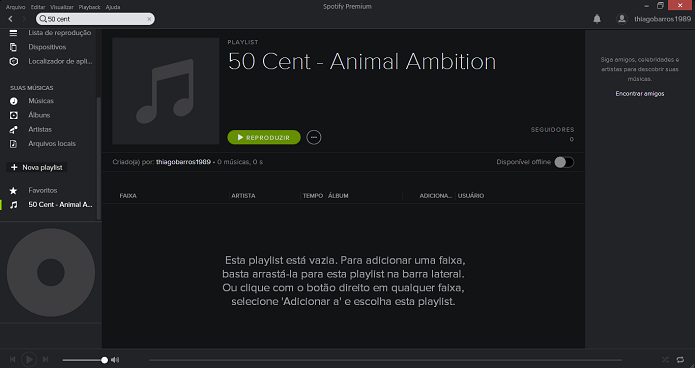Go back with the left arrow
Image resolution: width=695 pixels, height=368 pixels.
click(11, 19)
